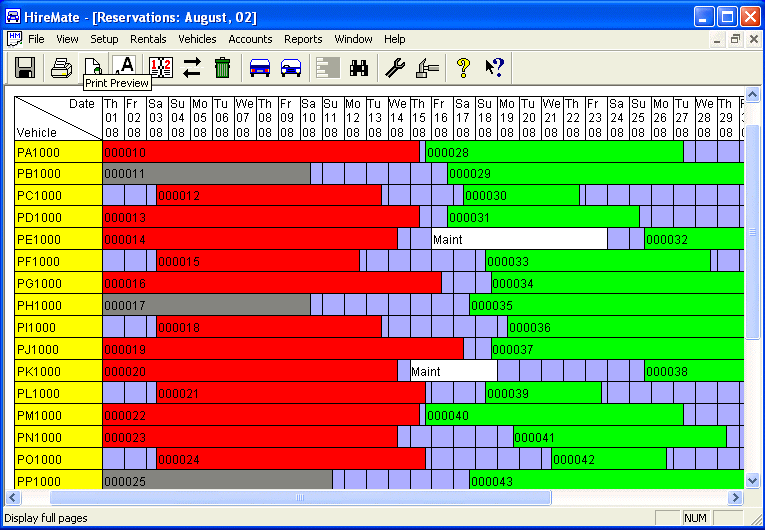Click the context help pointer icon
This screenshot has height=530, width=765.
coord(494,68)
